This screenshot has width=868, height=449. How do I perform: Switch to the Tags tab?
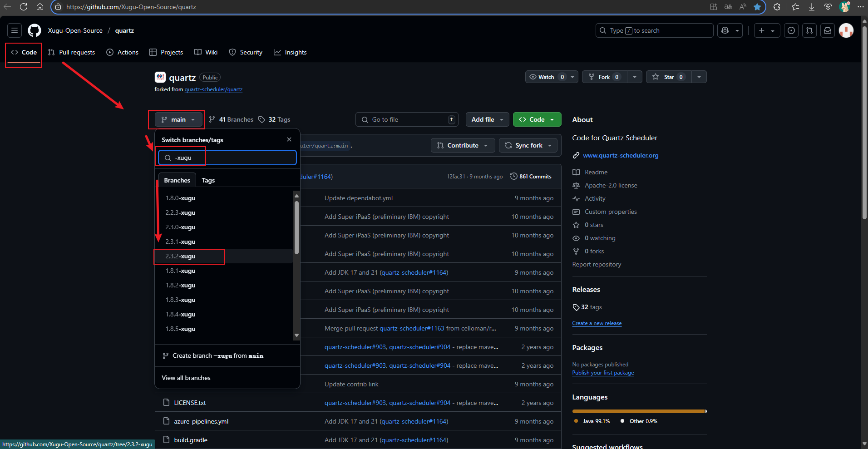[x=208, y=180]
